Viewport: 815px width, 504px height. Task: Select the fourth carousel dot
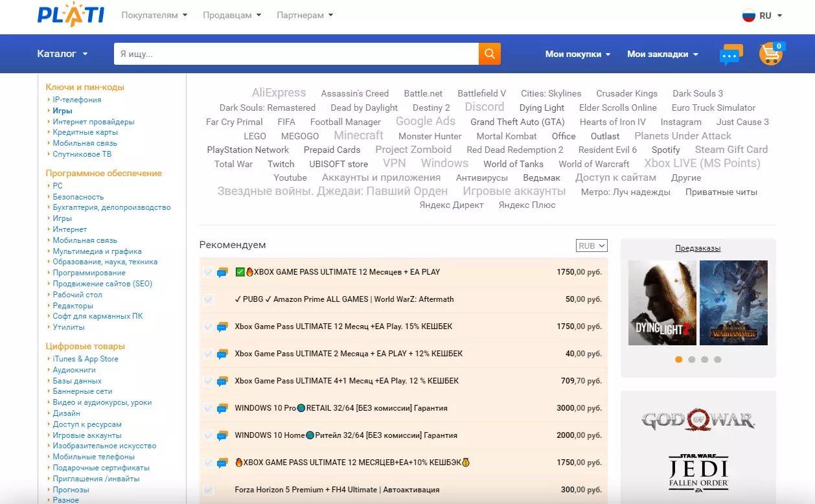coord(717,360)
